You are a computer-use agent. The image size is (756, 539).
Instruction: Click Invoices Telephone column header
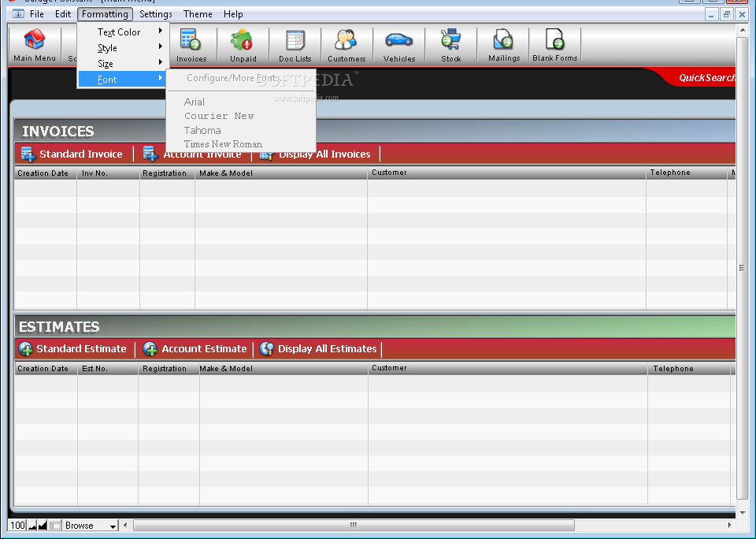point(687,173)
